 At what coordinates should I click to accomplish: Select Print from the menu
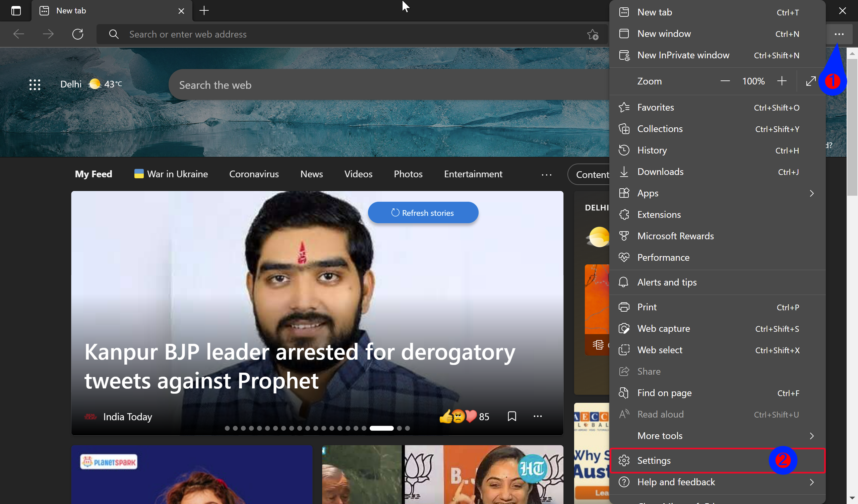[717, 307]
